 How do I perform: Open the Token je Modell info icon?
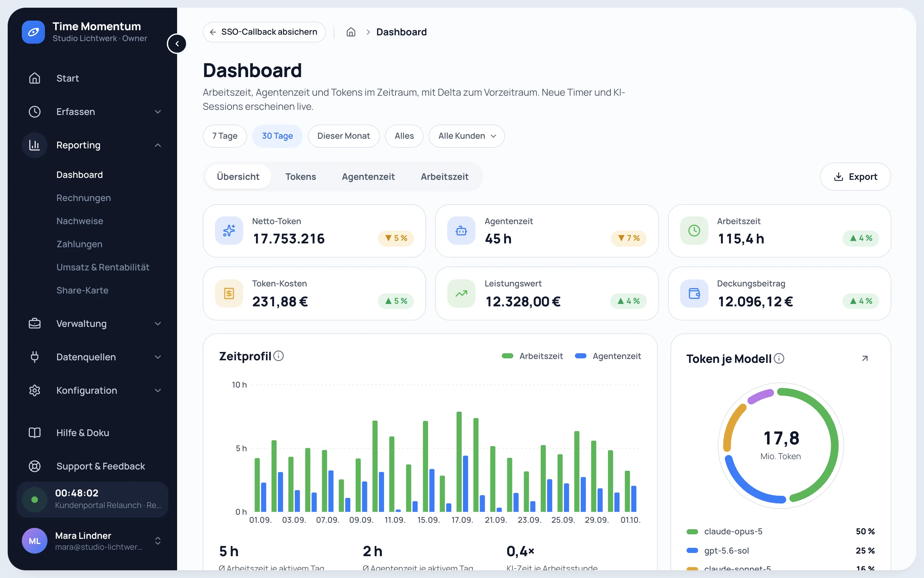click(779, 359)
